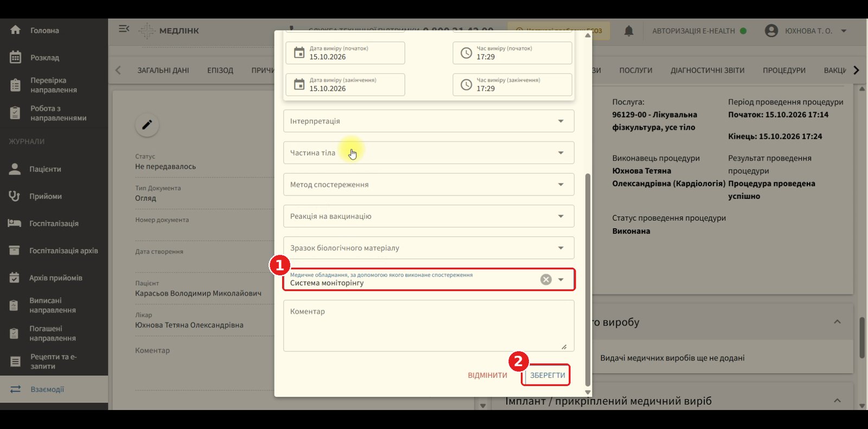Switch to ДІАГНОСТИЧНІ ЗВІТИ tab
The height and width of the screenshot is (429, 868).
707,71
